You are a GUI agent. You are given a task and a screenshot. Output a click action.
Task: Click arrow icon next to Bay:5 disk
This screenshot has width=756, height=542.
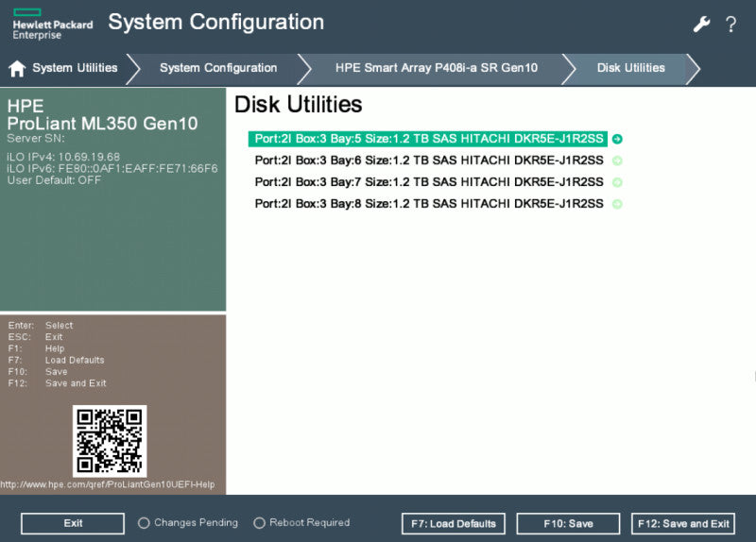pyautogui.click(x=617, y=139)
